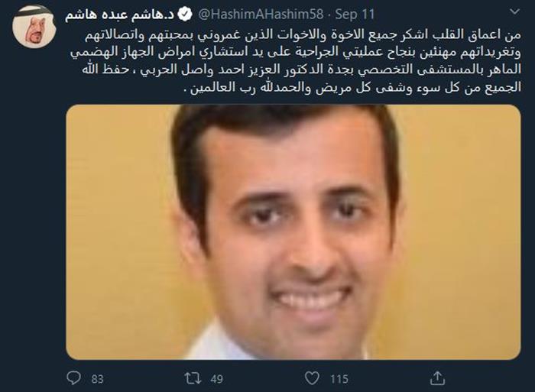This screenshot has height=392, width=535.
Task: Click the last tweet line ending رب العالمين
Action: pyautogui.click(x=352, y=87)
